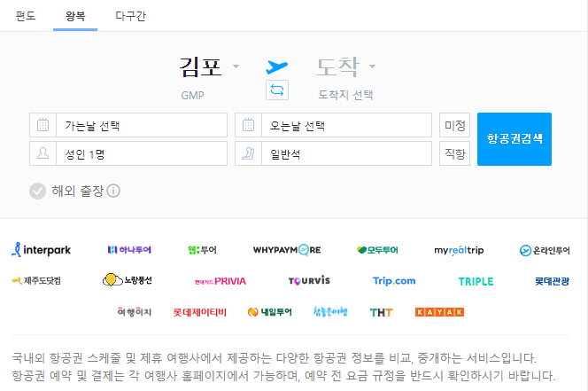Open the 다구간 multi-city tab
Viewport: 588px width, 391px height.
[x=130, y=16]
